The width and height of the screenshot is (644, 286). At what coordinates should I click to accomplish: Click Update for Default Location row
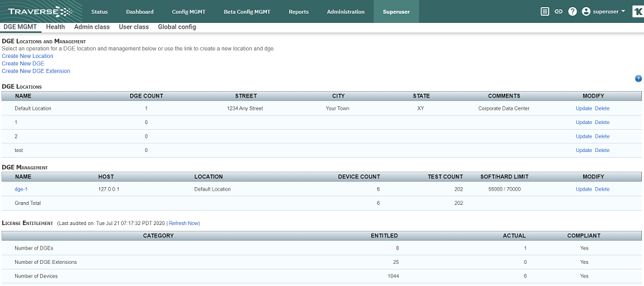584,109
